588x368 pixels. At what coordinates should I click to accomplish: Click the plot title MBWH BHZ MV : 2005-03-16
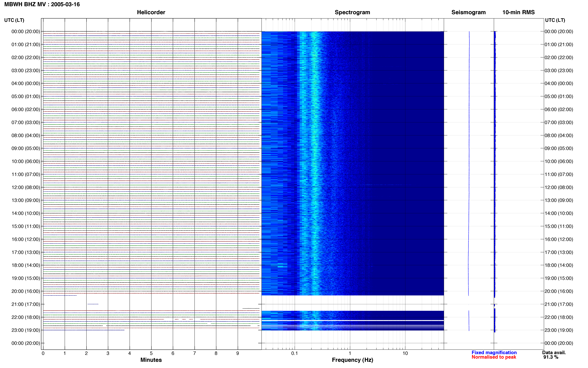click(x=42, y=4)
